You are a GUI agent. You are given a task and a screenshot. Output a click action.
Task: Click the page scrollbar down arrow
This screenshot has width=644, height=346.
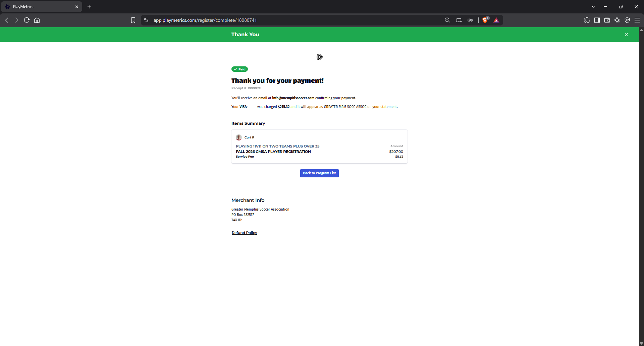tap(641, 343)
